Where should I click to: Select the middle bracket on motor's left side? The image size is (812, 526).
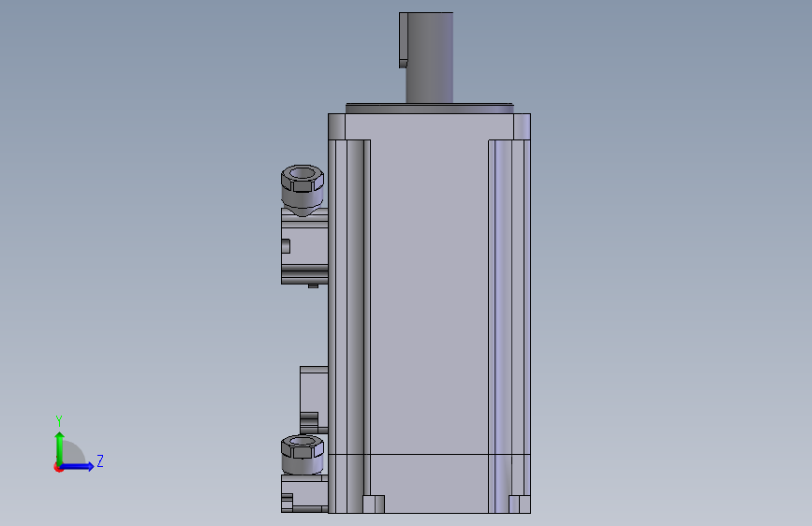coord(314,400)
